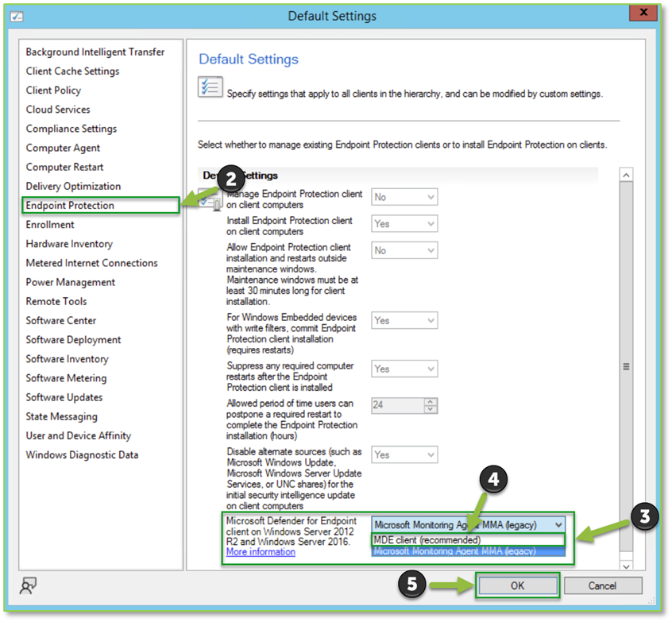Click the user figure icon in bottom-left corner
672x622 pixels.
click(26, 586)
